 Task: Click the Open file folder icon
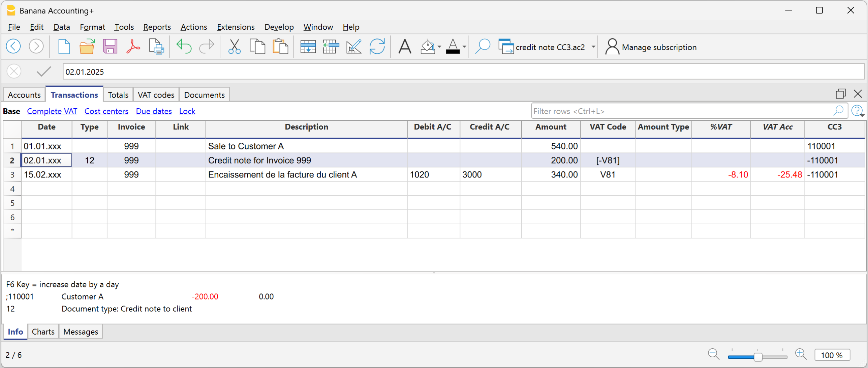tap(87, 47)
